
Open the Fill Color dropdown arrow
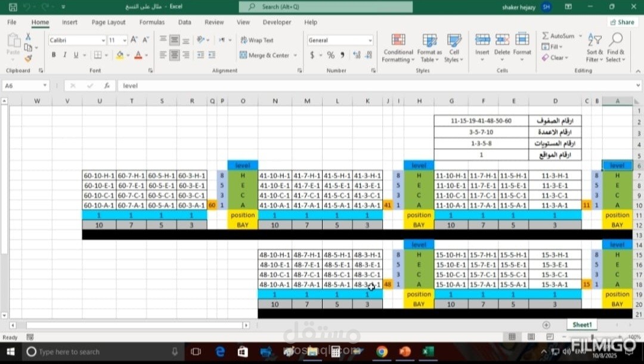127,55
